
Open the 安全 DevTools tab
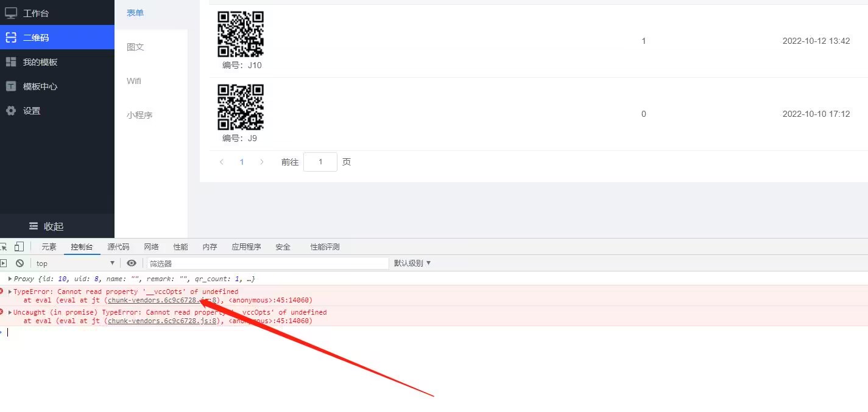[283, 246]
